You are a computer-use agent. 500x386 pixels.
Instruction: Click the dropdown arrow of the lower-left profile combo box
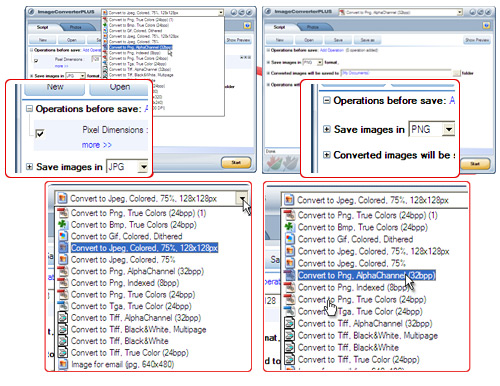tap(242, 199)
